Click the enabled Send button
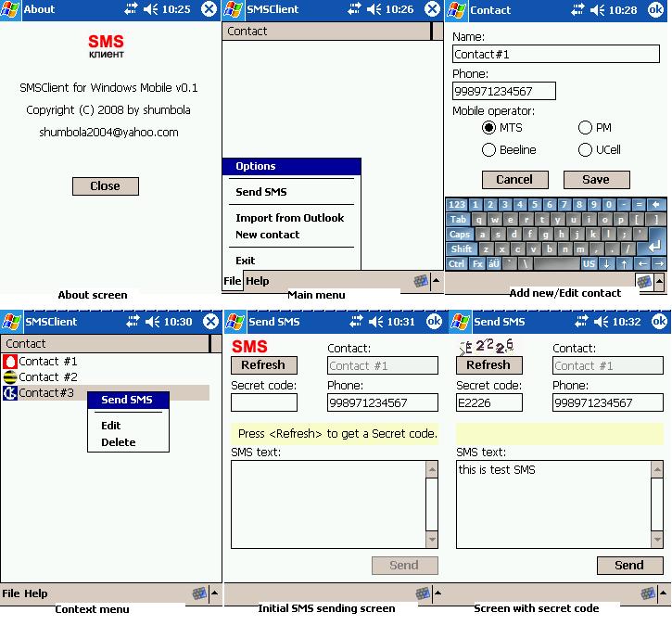The image size is (672, 625). pos(630,566)
